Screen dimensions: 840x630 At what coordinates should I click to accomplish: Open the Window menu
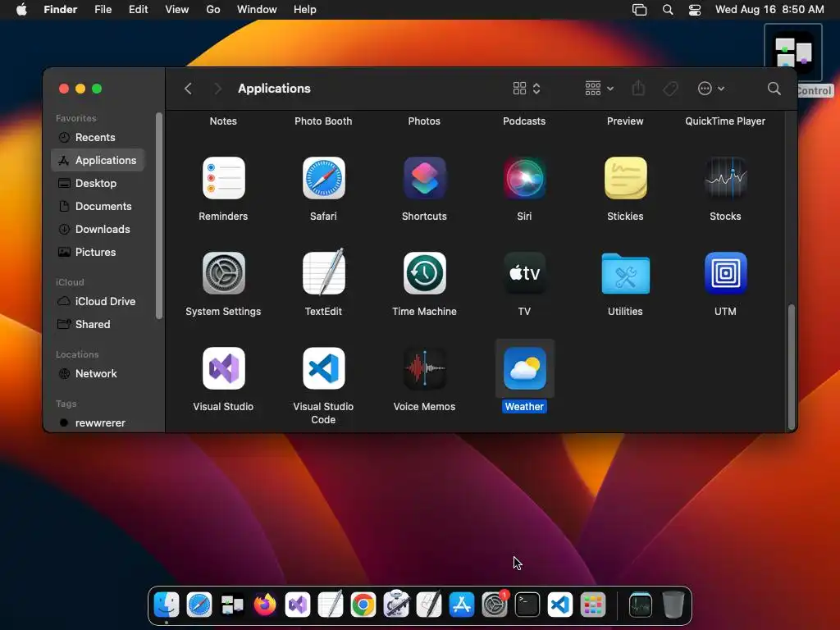point(257,10)
